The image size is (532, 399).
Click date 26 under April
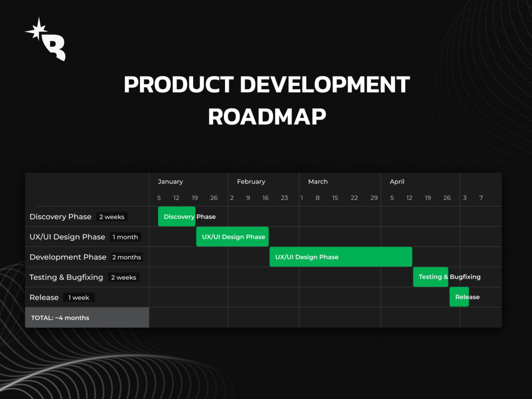447,198
